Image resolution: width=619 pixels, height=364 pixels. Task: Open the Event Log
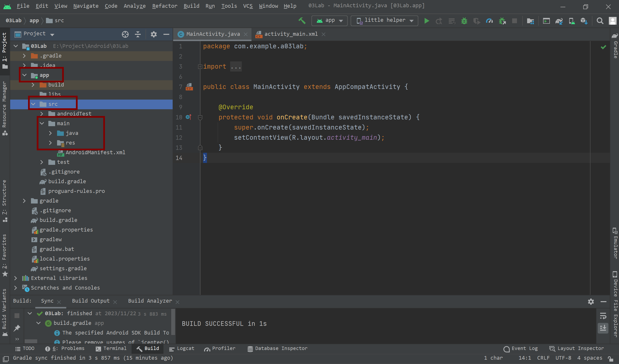(521, 349)
